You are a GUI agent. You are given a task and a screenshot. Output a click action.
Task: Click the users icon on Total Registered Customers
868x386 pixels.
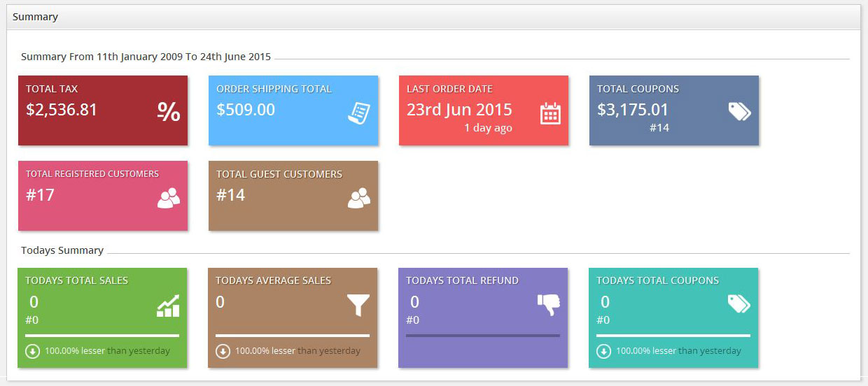[x=169, y=199]
